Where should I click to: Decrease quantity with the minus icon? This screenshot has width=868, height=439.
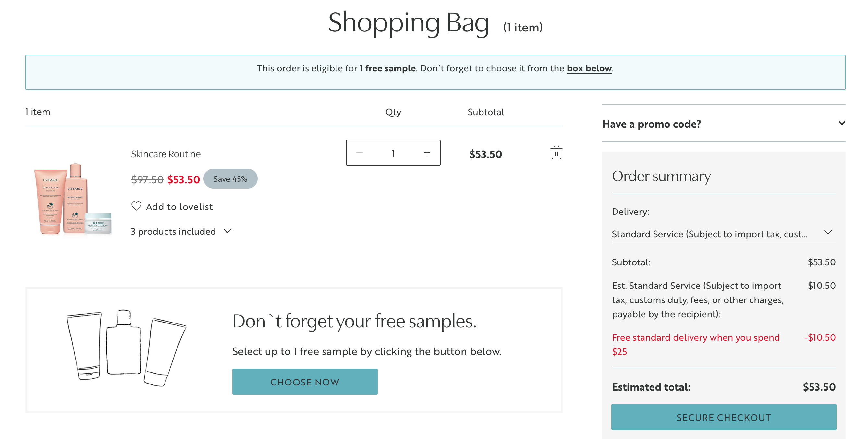(360, 152)
